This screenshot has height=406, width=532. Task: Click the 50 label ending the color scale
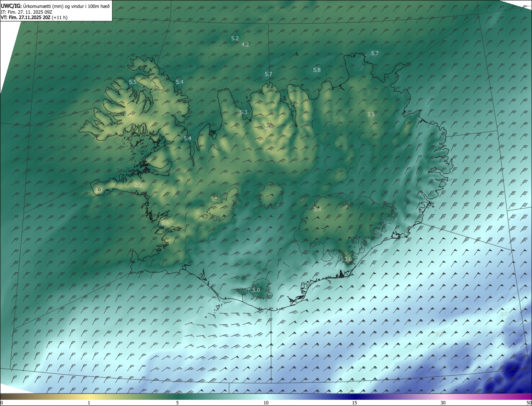529,403
